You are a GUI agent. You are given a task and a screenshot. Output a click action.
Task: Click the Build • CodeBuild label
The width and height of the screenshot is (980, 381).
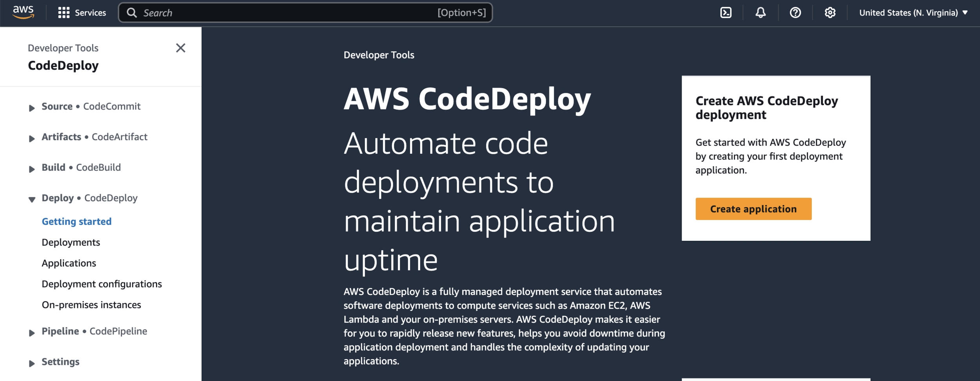coord(81,167)
